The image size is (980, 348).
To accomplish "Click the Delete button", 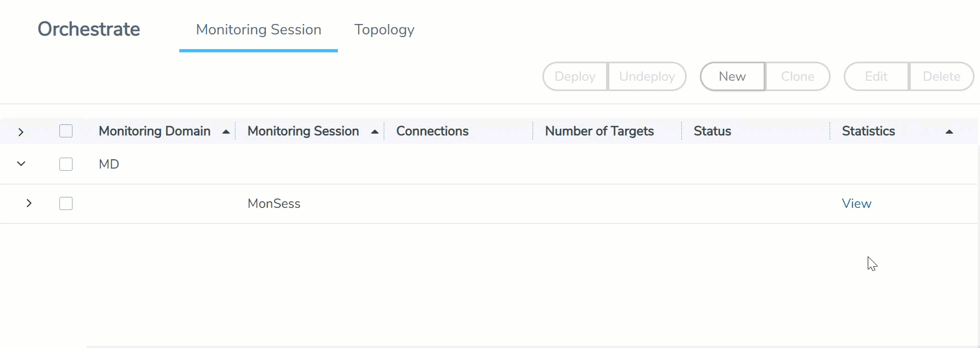I will [941, 76].
